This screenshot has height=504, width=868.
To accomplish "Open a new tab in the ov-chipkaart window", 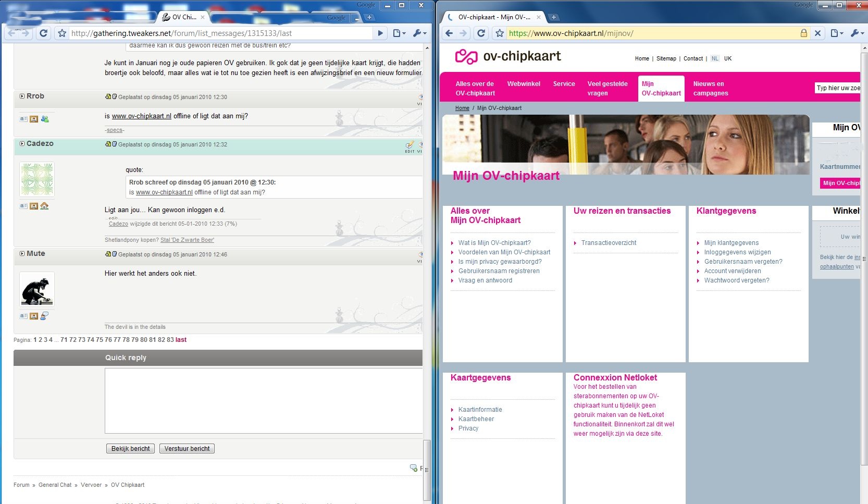I will [554, 17].
